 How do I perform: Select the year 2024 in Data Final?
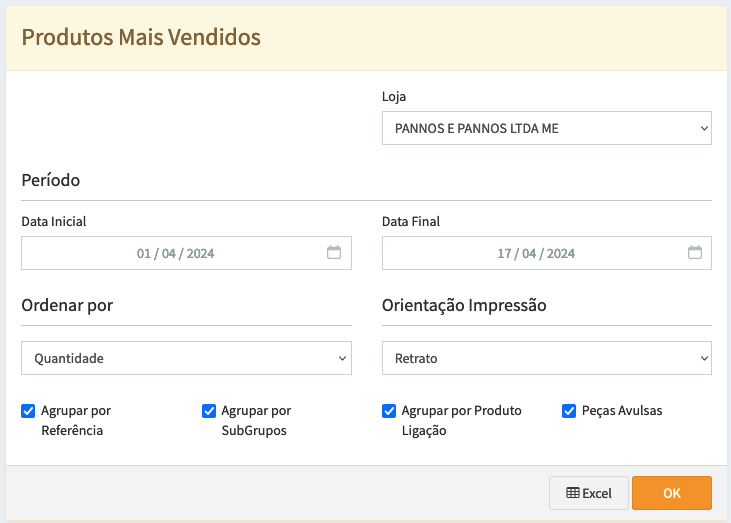click(561, 254)
